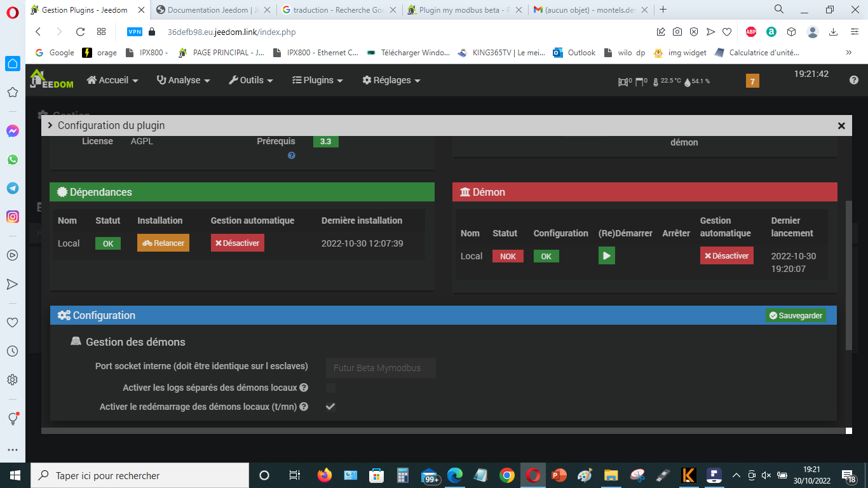This screenshot has width=868, height=488.
Task: Open Firefox from Windows taskbar
Action: 325,475
